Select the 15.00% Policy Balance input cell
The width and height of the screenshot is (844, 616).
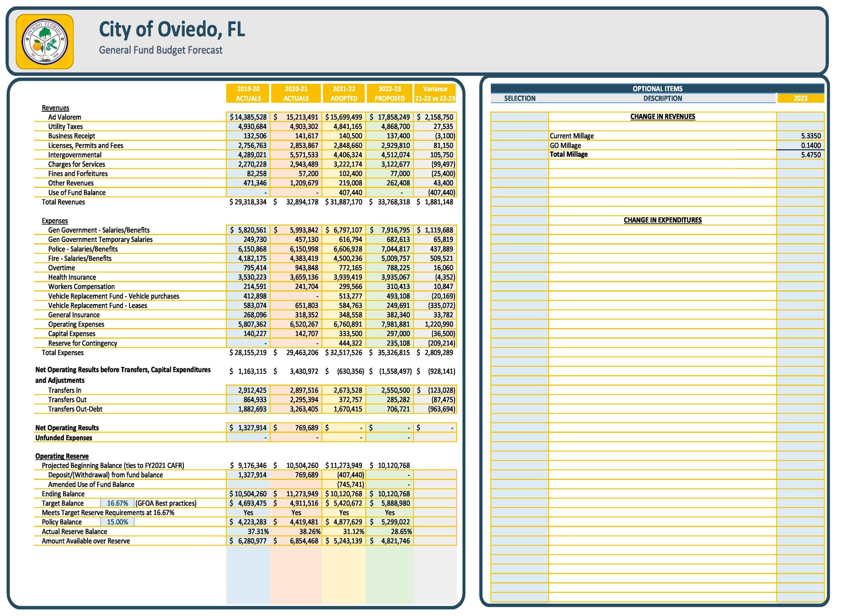pyautogui.click(x=117, y=522)
